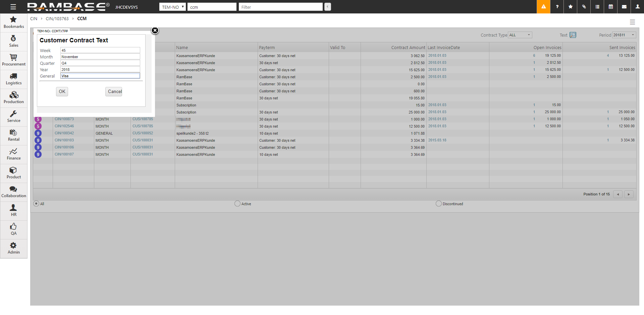Select the Discontinued radio button
Screen dimensions: 644x315
click(438, 204)
